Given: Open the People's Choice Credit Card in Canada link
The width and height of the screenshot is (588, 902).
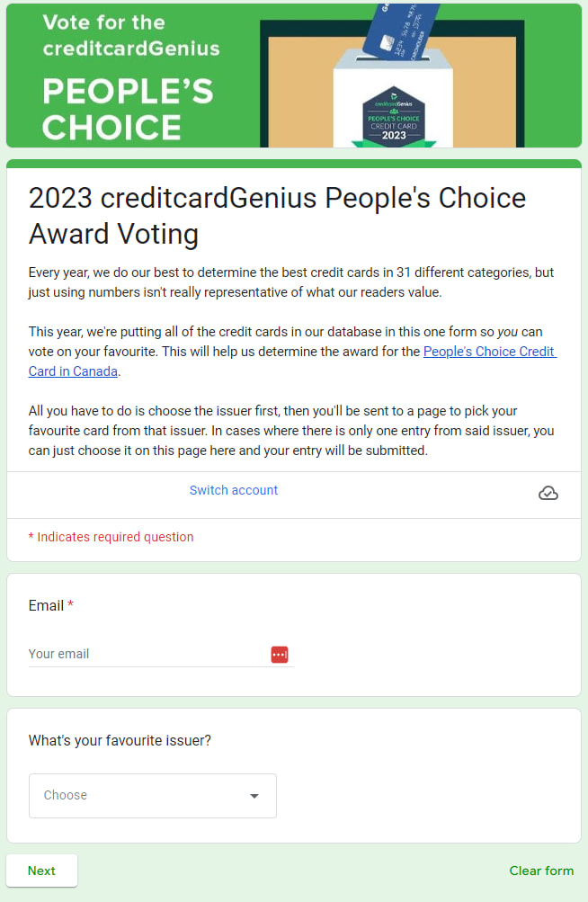Looking at the screenshot, I should [489, 351].
